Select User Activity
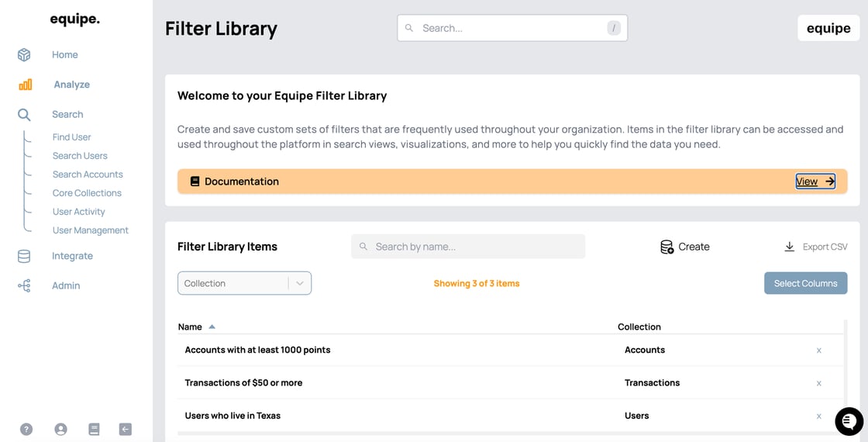This screenshot has width=868, height=442. point(78,212)
